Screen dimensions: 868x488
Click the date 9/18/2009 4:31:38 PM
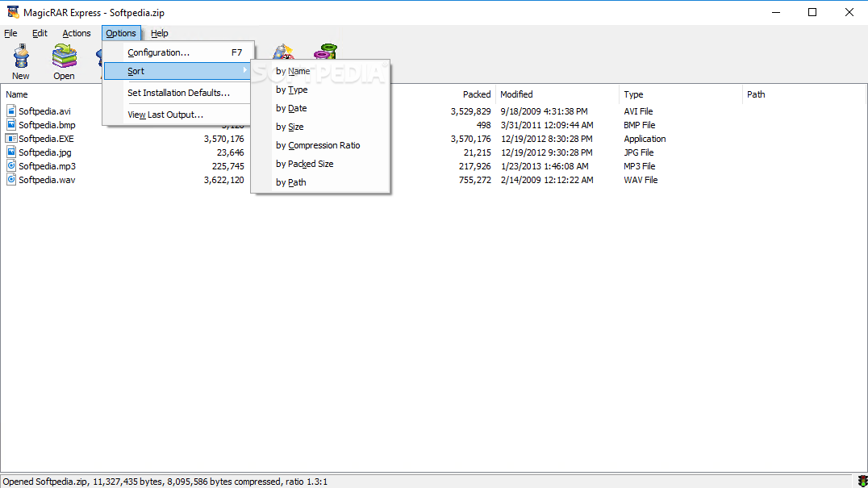[x=545, y=111]
